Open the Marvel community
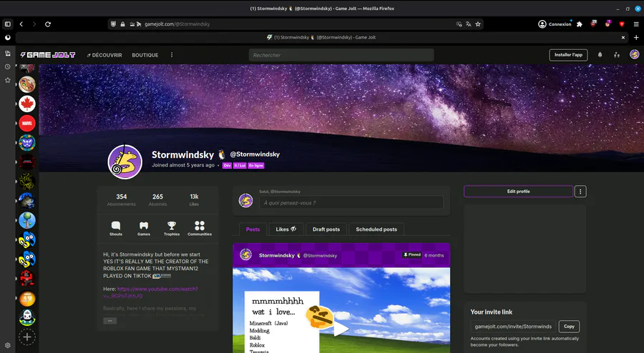 pyautogui.click(x=27, y=123)
